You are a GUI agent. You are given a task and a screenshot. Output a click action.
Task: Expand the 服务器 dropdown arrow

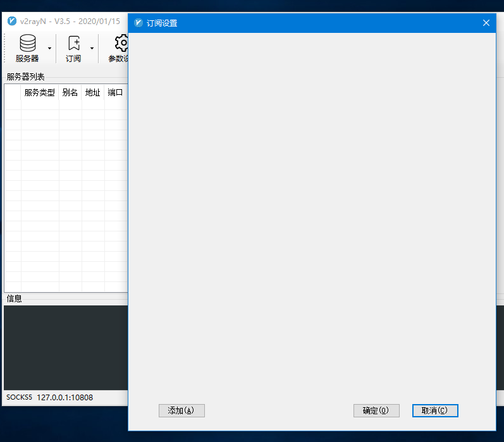pyautogui.click(x=49, y=48)
